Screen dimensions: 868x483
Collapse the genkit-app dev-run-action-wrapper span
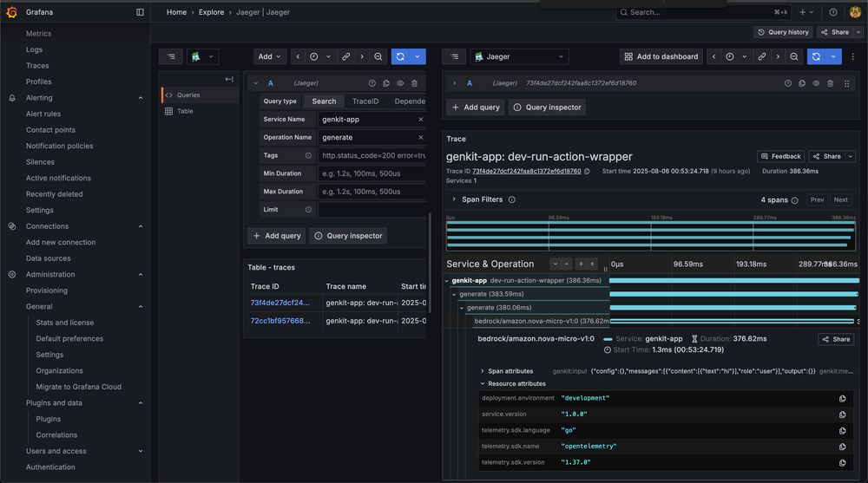(447, 281)
